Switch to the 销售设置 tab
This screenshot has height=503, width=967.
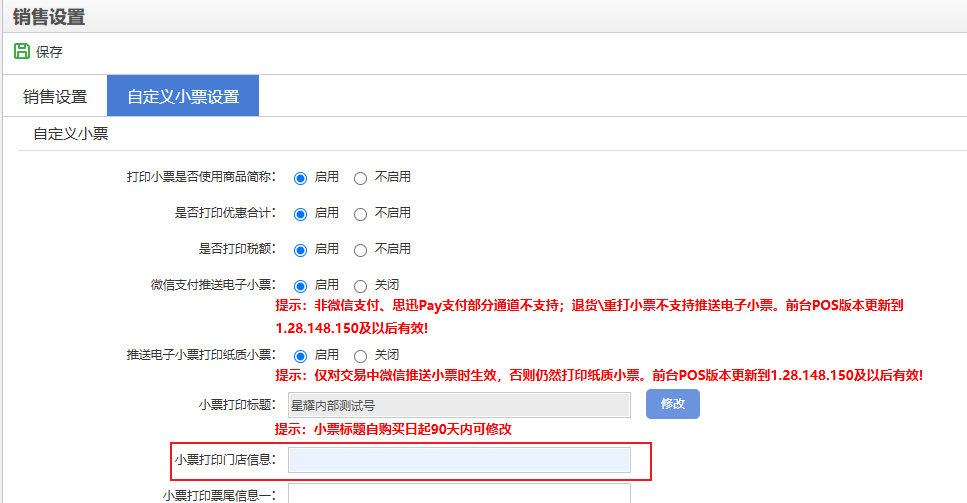[55, 97]
